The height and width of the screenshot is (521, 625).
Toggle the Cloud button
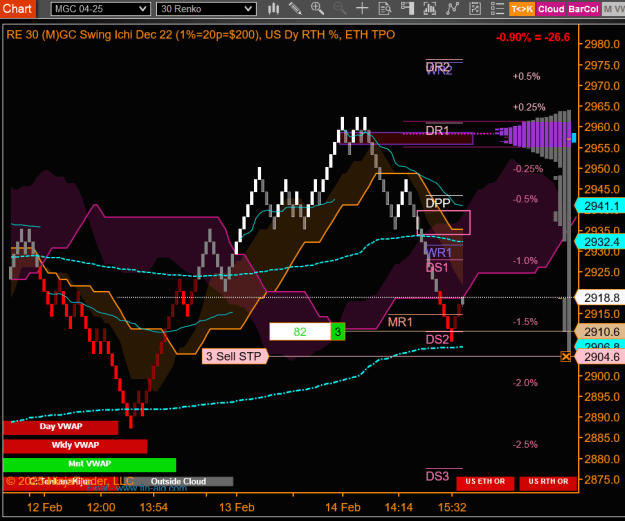pyautogui.click(x=551, y=9)
